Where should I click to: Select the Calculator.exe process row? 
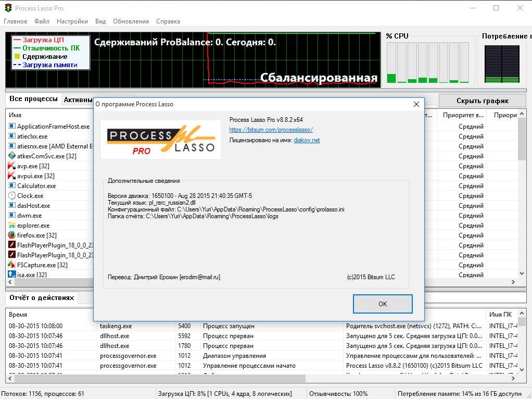(x=49, y=186)
